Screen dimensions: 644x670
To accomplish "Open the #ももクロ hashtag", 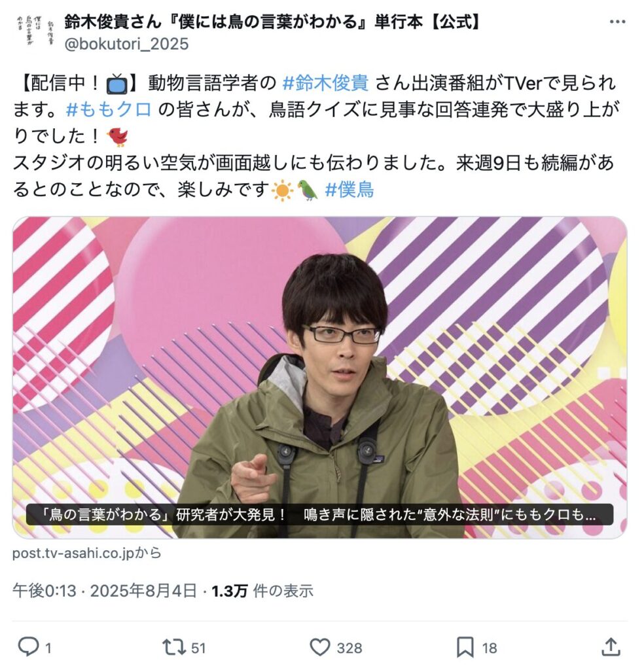I will 109,109.
